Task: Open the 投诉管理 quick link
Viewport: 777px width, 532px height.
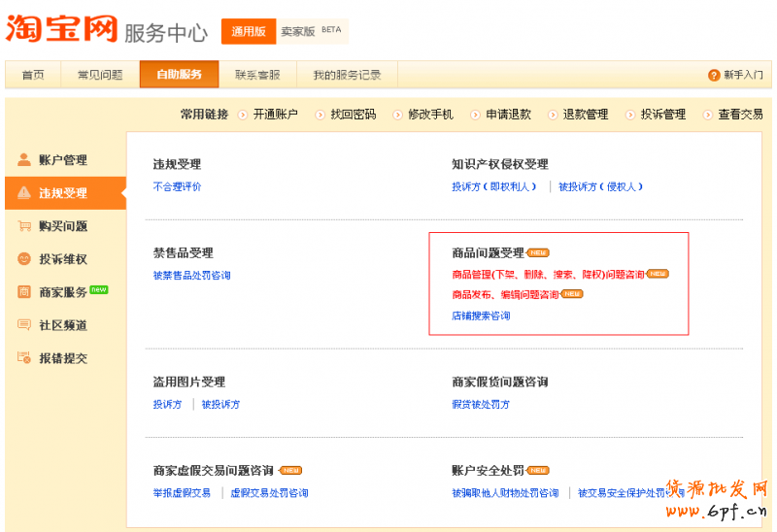Action: [663, 115]
